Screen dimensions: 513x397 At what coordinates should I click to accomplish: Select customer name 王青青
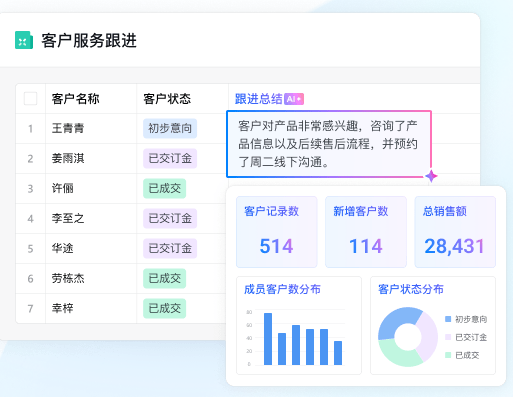click(x=68, y=128)
